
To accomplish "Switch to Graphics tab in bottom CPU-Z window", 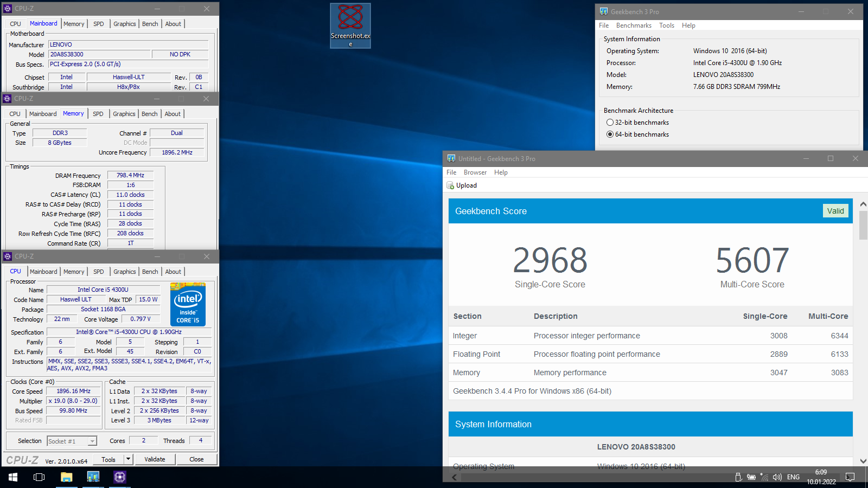I will [x=124, y=272].
